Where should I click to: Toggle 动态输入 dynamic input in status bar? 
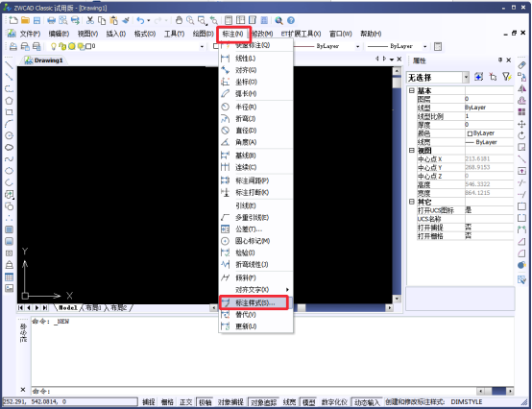click(x=367, y=402)
